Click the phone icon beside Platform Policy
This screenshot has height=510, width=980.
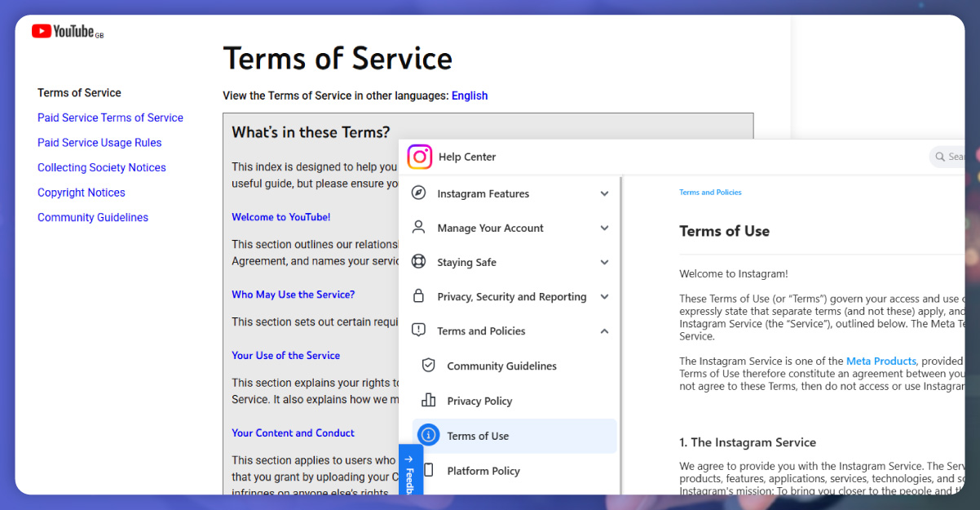tap(428, 471)
